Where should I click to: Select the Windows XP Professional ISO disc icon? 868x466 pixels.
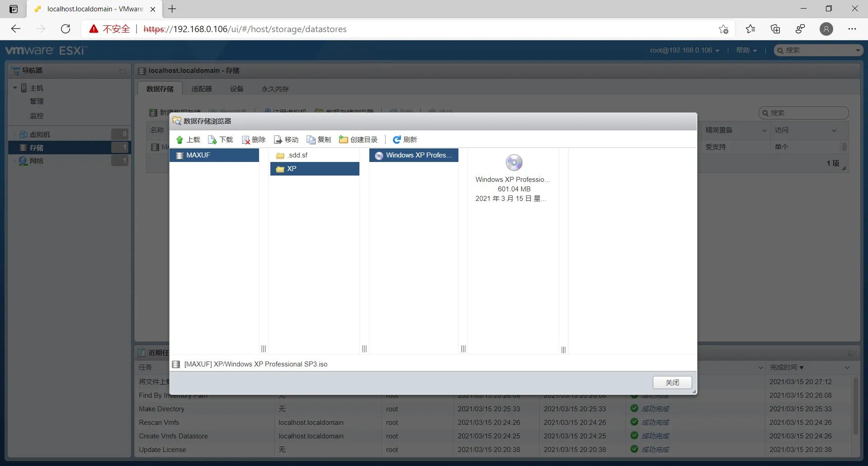pos(514,162)
